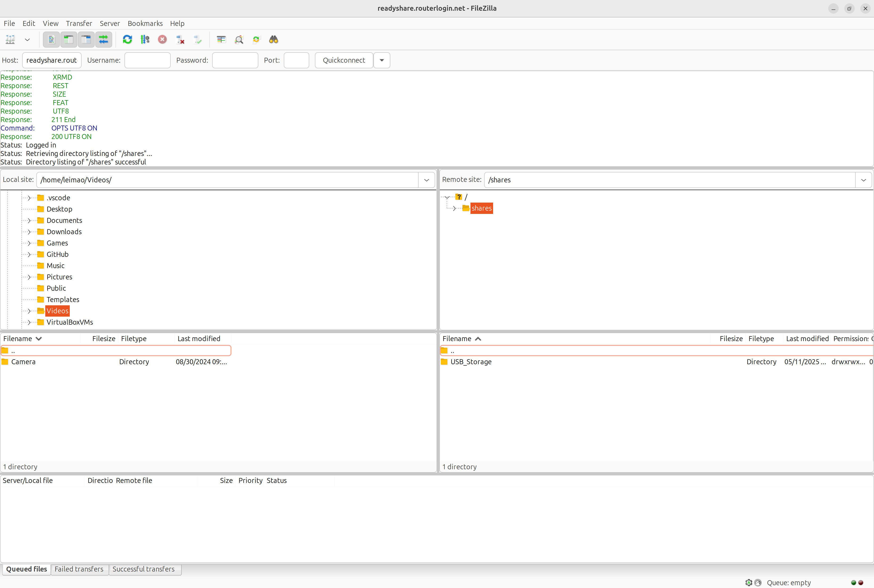The width and height of the screenshot is (874, 588).
Task: Select the Templates folder in local tree
Action: (x=63, y=300)
